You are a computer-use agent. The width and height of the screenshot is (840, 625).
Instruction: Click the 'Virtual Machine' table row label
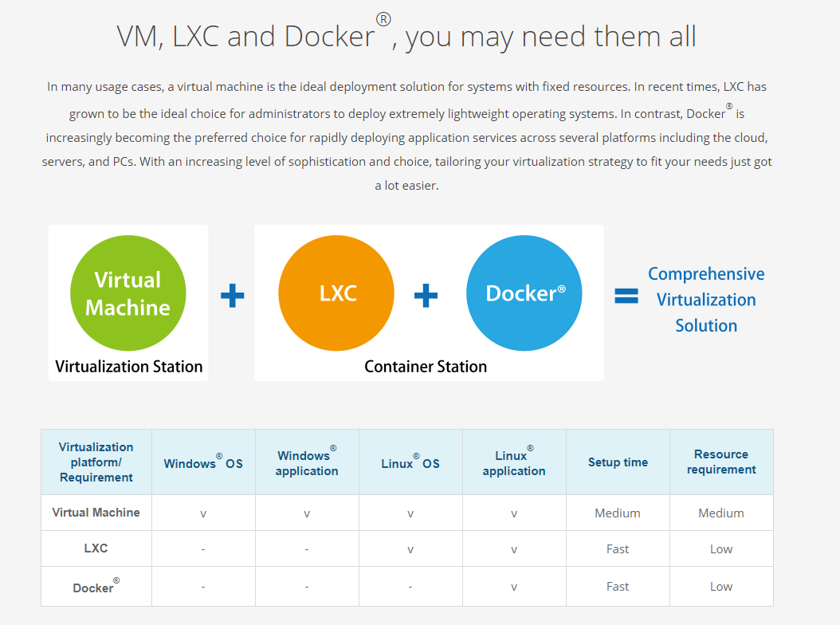tap(96, 513)
